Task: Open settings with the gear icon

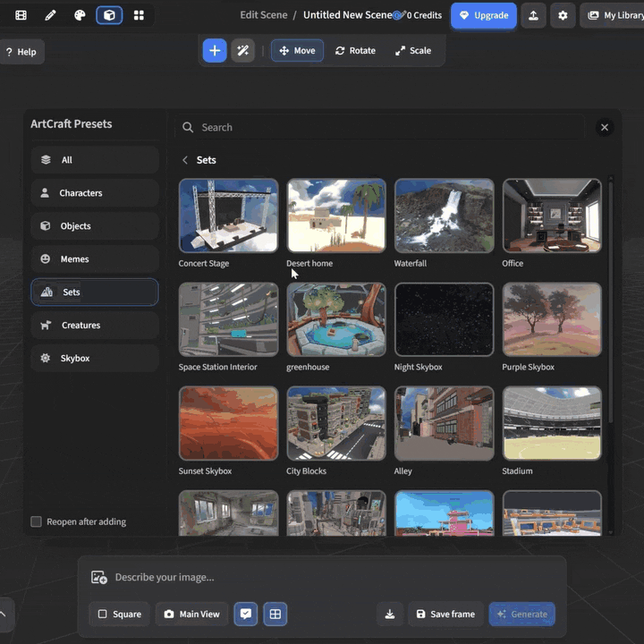Action: point(563,15)
